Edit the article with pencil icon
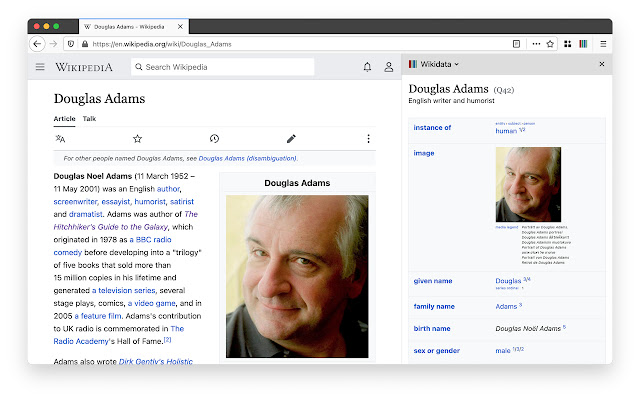The width and height of the screenshot is (640, 400). tap(291, 139)
